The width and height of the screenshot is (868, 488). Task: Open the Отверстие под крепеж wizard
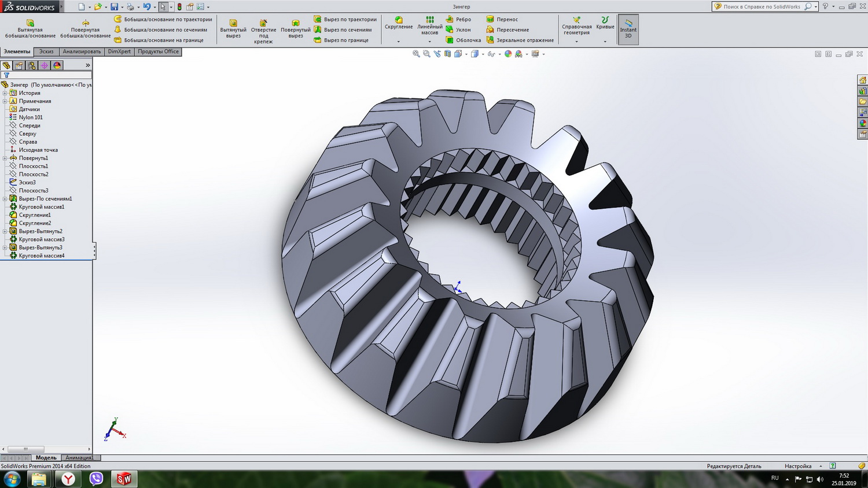(x=263, y=32)
